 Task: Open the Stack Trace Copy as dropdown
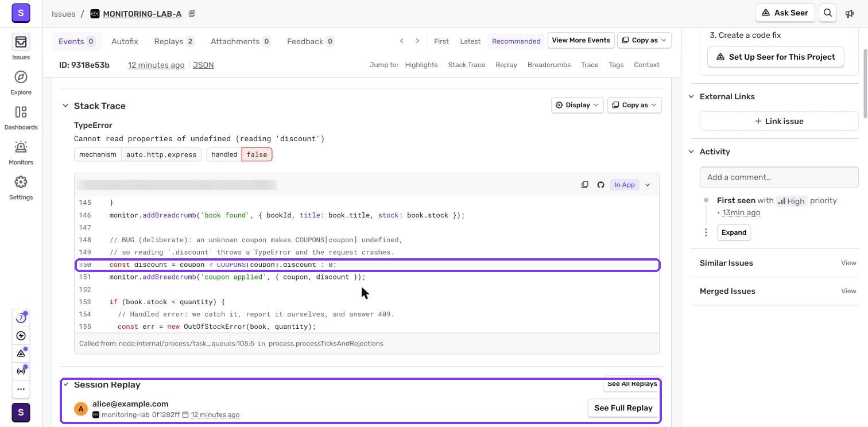(634, 105)
